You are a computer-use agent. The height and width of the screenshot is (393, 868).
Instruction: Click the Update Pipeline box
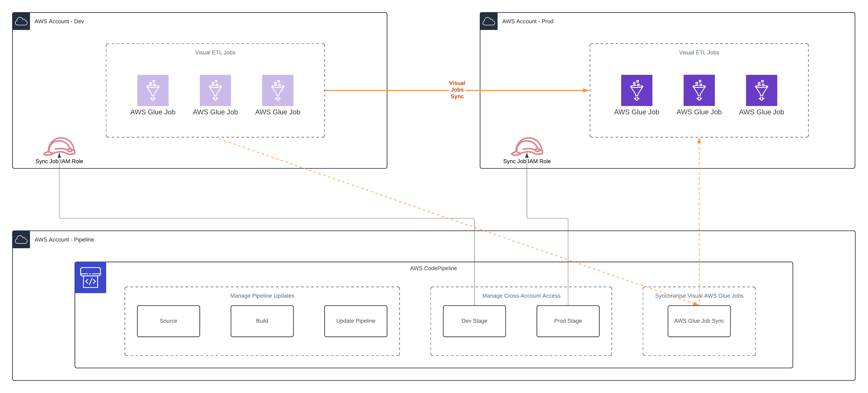355,321
